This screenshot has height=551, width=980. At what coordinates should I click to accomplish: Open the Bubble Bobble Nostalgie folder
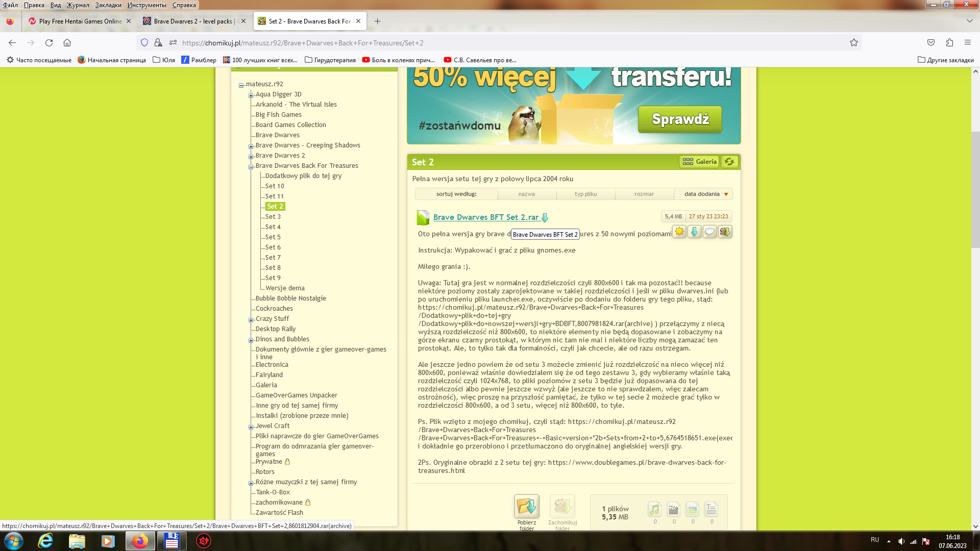290,298
